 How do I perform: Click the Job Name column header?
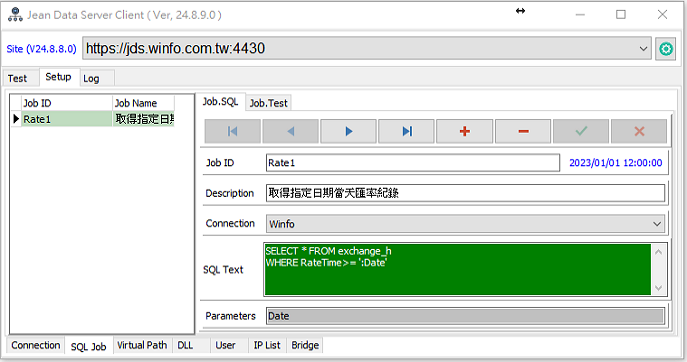click(143, 103)
